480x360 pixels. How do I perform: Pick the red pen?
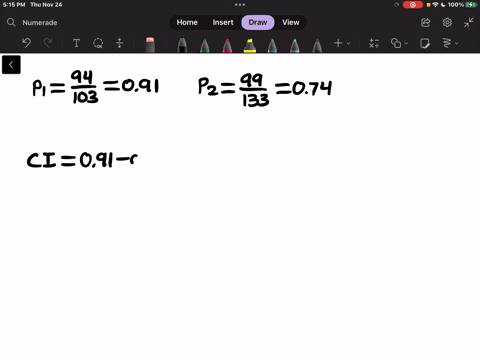point(227,46)
